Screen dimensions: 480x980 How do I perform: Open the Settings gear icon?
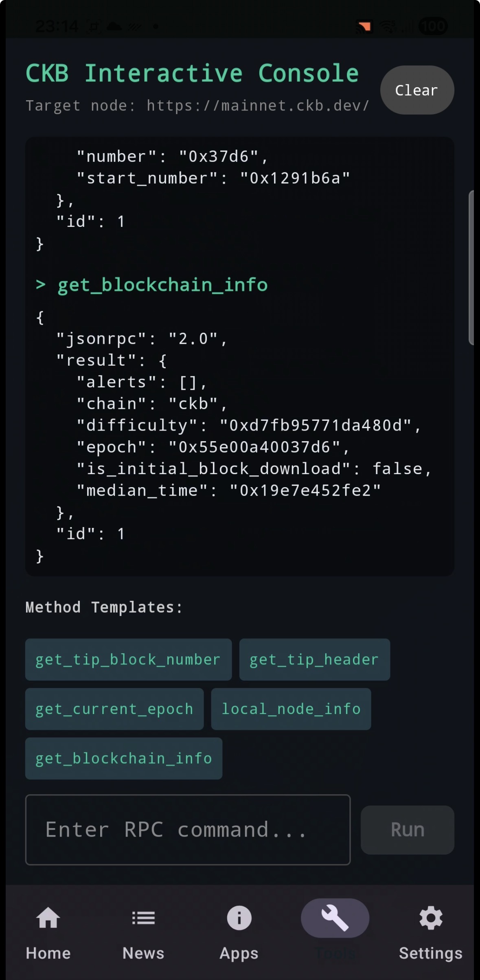pyautogui.click(x=431, y=918)
